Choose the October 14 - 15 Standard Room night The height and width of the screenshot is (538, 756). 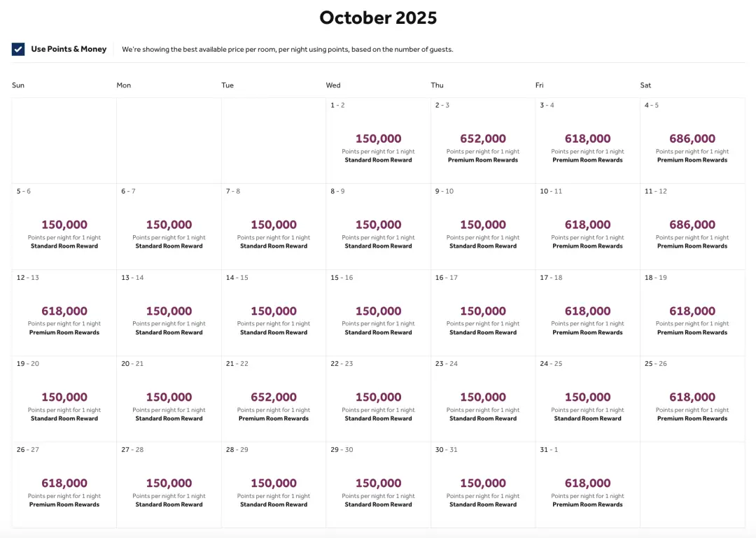(x=274, y=313)
